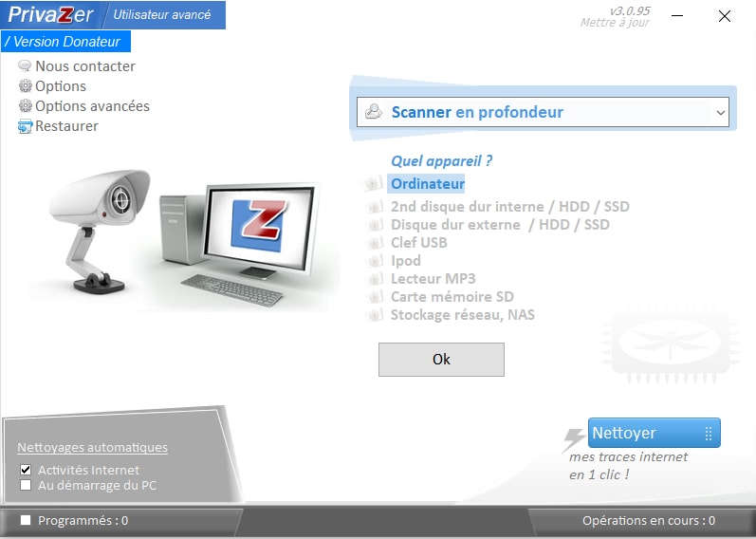Click Opérations en cours : 0 status
This screenshot has width=756, height=539.
[649, 521]
